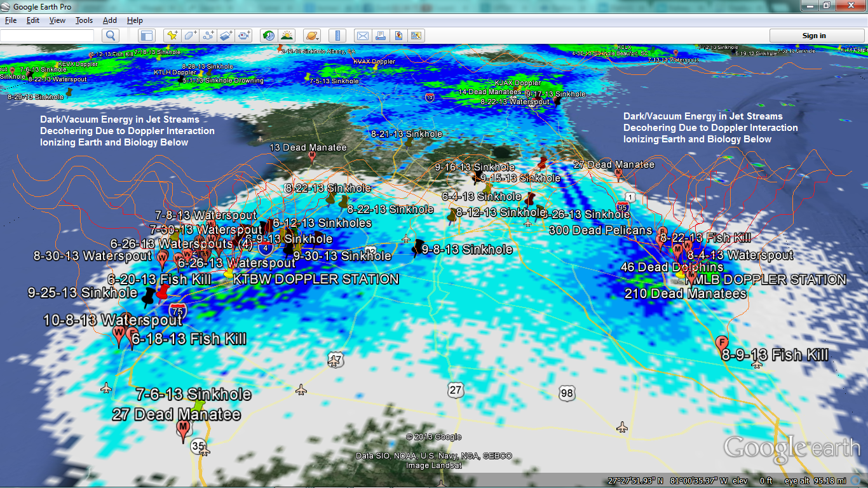
Task: Select the Ruler measurement tool
Action: click(x=338, y=36)
